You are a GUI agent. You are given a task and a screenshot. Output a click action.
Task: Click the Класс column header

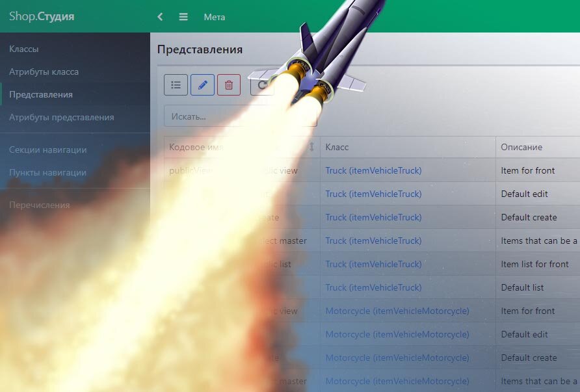click(x=408, y=147)
